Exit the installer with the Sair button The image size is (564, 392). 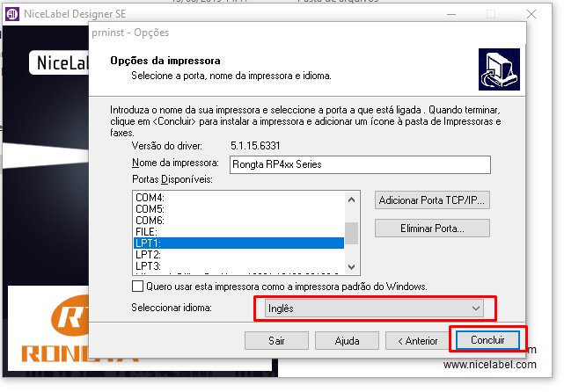click(x=276, y=341)
